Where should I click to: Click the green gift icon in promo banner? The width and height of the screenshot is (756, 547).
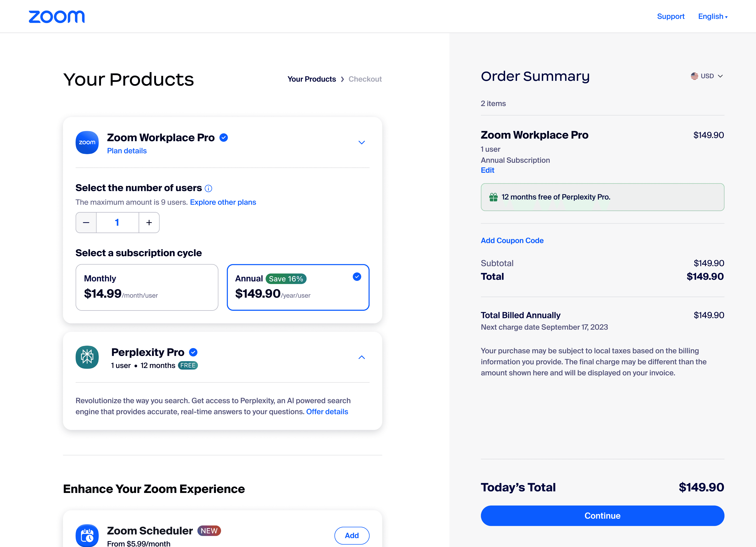coord(493,197)
